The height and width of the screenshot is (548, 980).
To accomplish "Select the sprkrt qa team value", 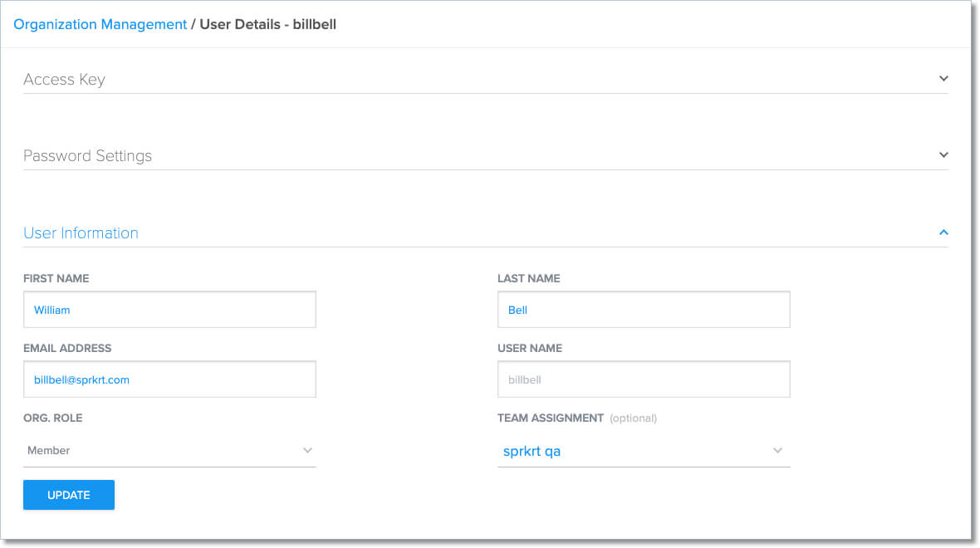I will tap(532, 451).
